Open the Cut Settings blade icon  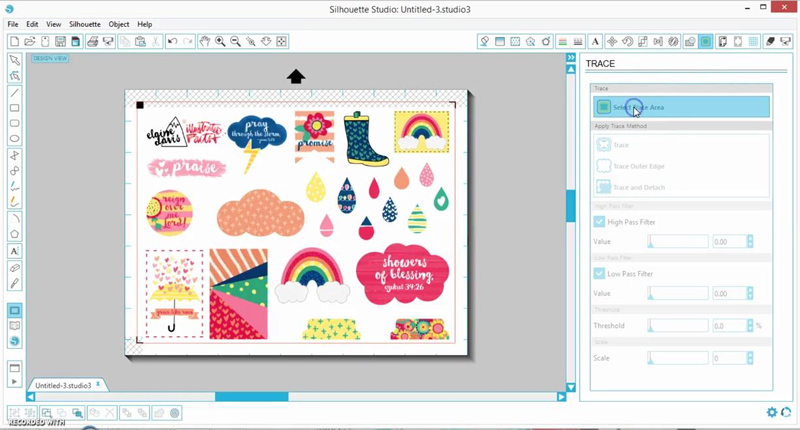pyautogui.click(x=770, y=41)
